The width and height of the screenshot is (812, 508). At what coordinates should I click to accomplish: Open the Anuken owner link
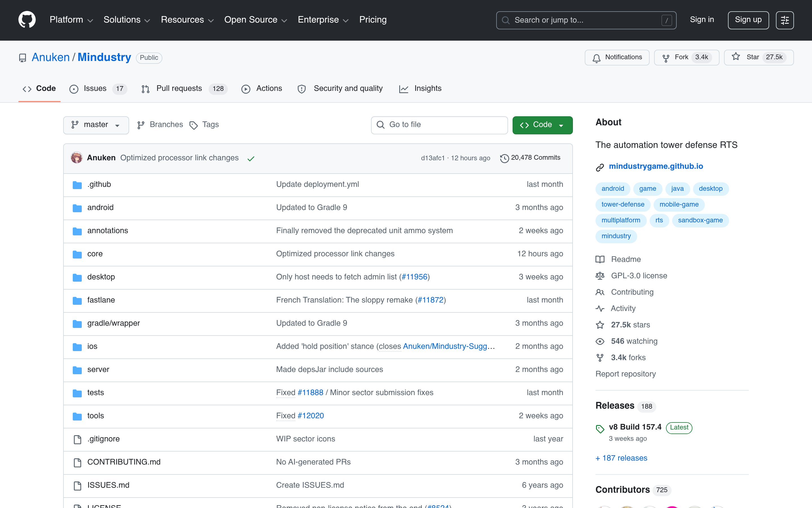51,58
